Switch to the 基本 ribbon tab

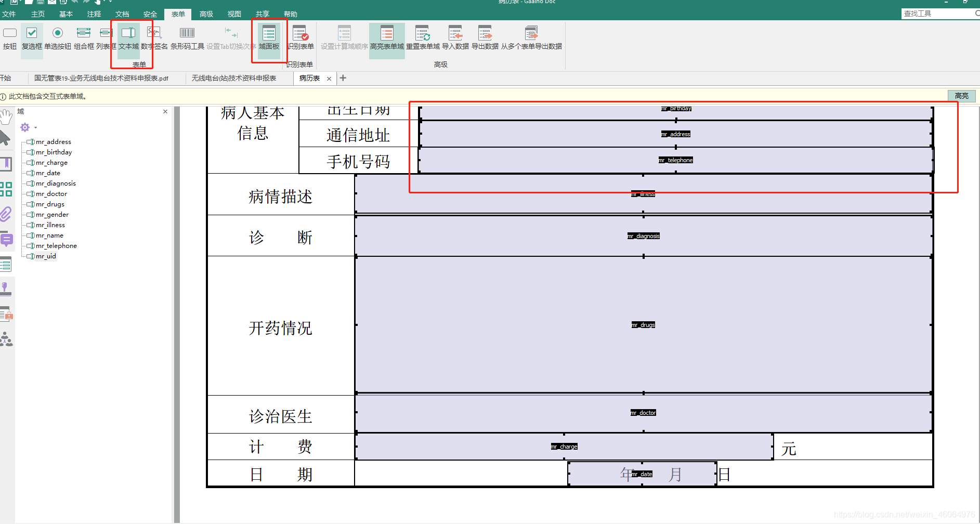click(x=66, y=14)
